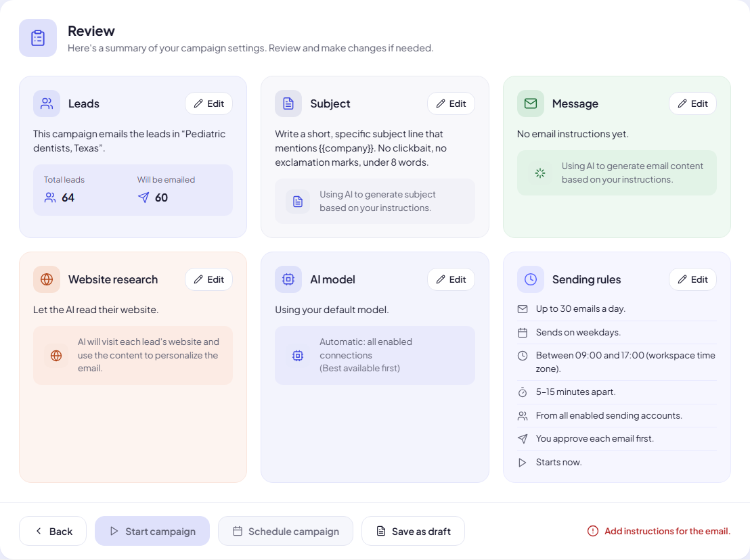Click the chip icon beside Automatic connections
The width and height of the screenshot is (750, 560).
click(298, 356)
